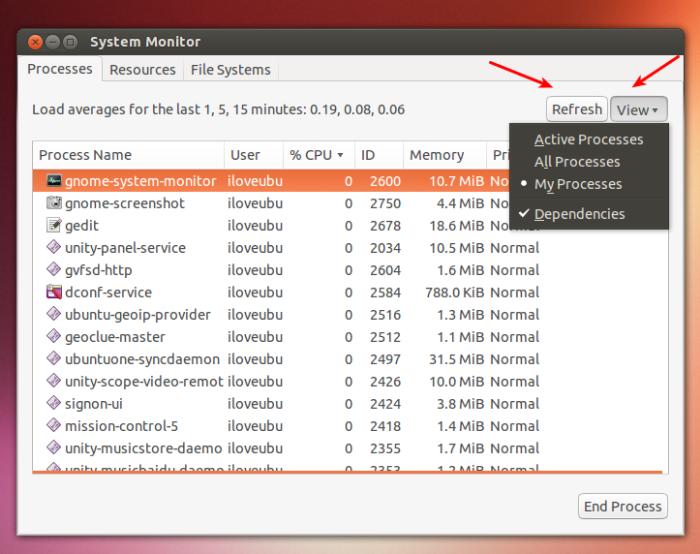Switch to the Resources tab

pos(142,70)
